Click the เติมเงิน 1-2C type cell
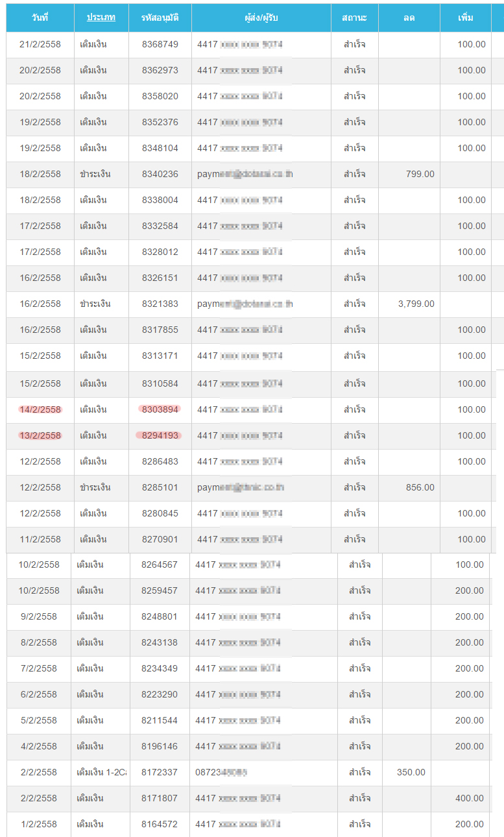504x837 pixels. point(101,772)
